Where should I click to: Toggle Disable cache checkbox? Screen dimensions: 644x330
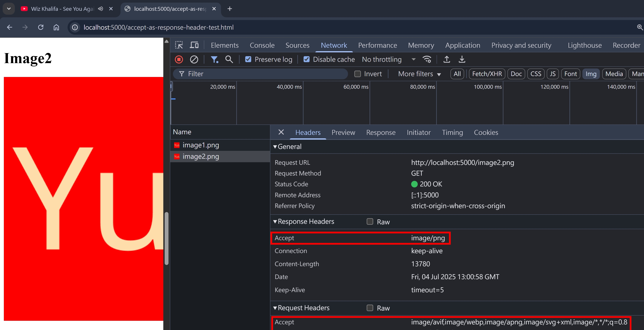click(x=307, y=59)
